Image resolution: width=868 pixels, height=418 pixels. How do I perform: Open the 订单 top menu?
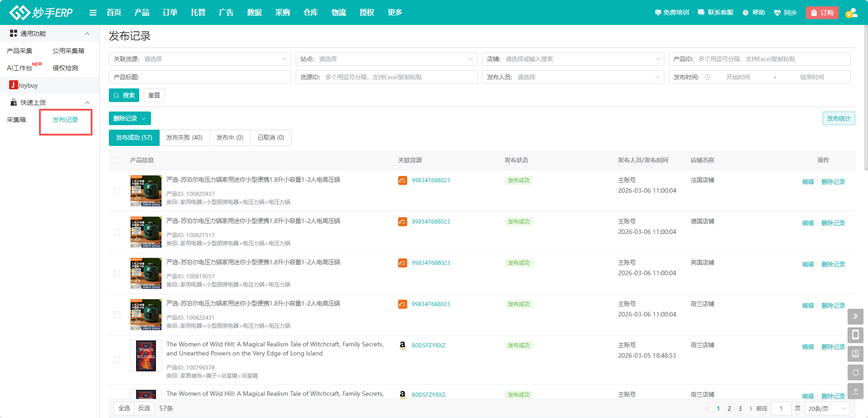[170, 13]
